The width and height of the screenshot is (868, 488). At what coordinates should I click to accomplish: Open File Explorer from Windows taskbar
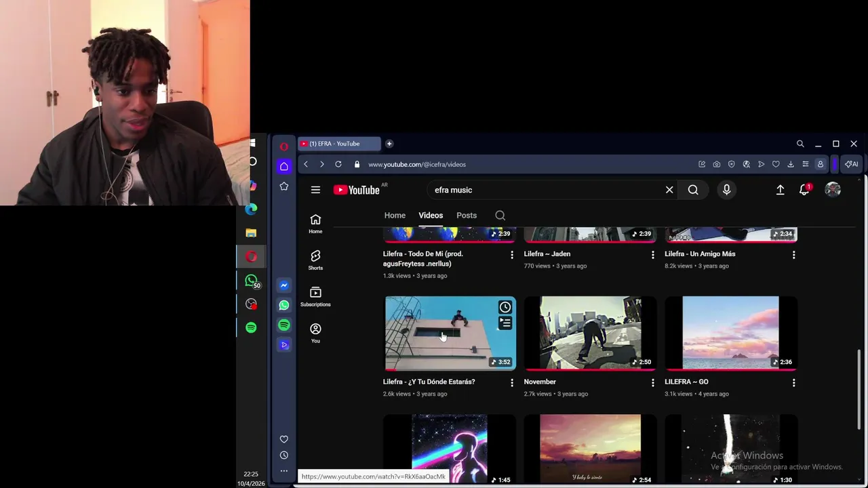252,232
